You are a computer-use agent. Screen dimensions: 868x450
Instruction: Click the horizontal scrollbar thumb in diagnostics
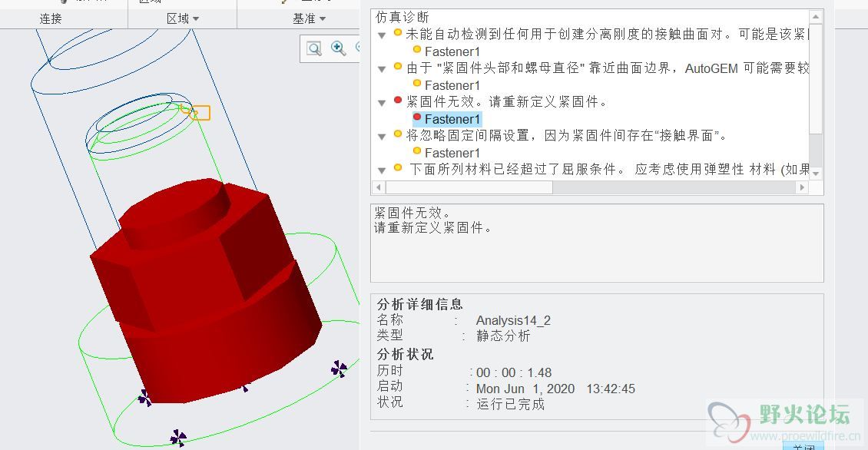pos(469,187)
